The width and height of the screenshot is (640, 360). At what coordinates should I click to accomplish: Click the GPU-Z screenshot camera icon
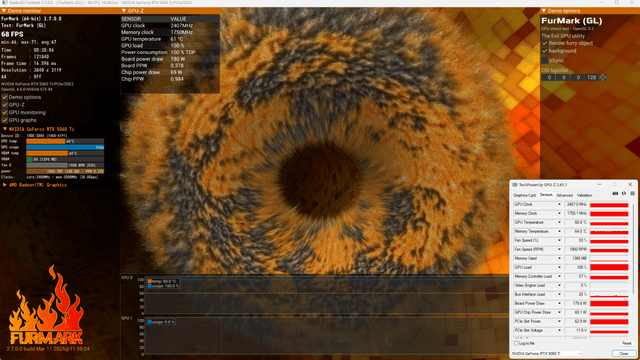[x=615, y=194]
